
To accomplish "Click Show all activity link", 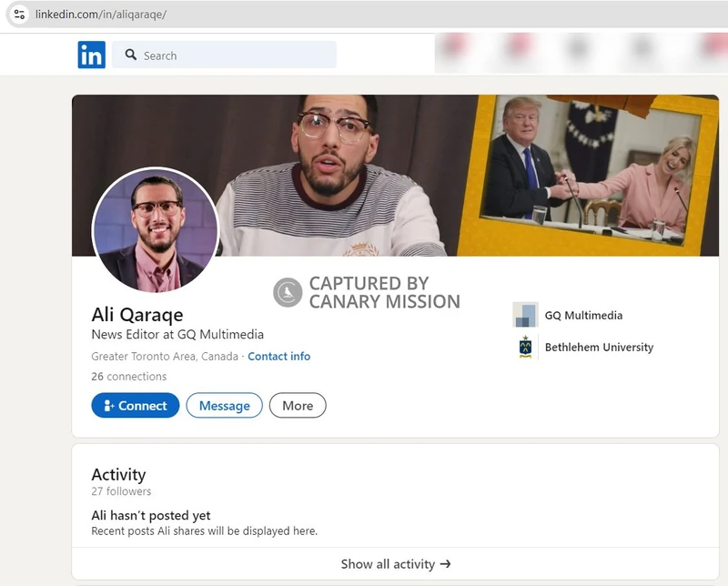I will (396, 564).
